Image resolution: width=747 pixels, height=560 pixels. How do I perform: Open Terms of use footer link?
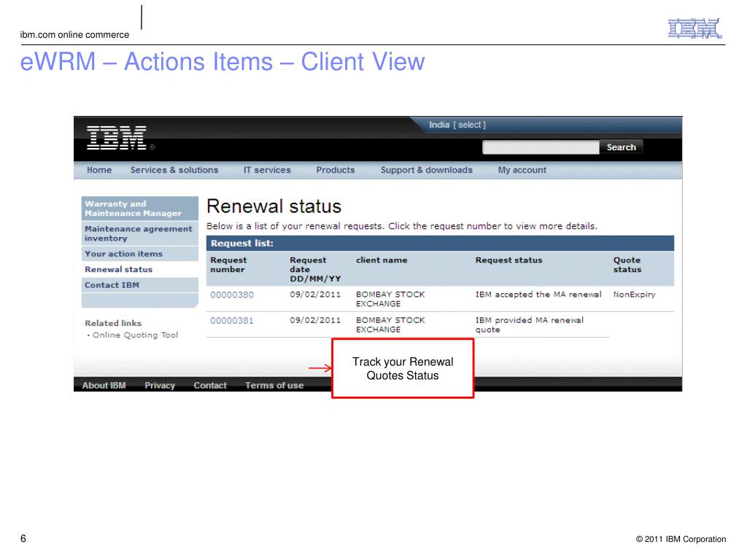coord(274,385)
